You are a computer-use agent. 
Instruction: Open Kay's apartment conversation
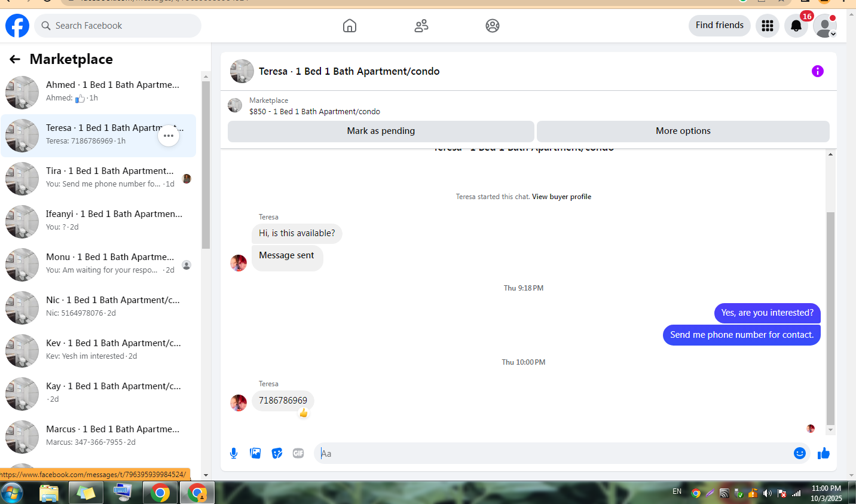pos(99,394)
